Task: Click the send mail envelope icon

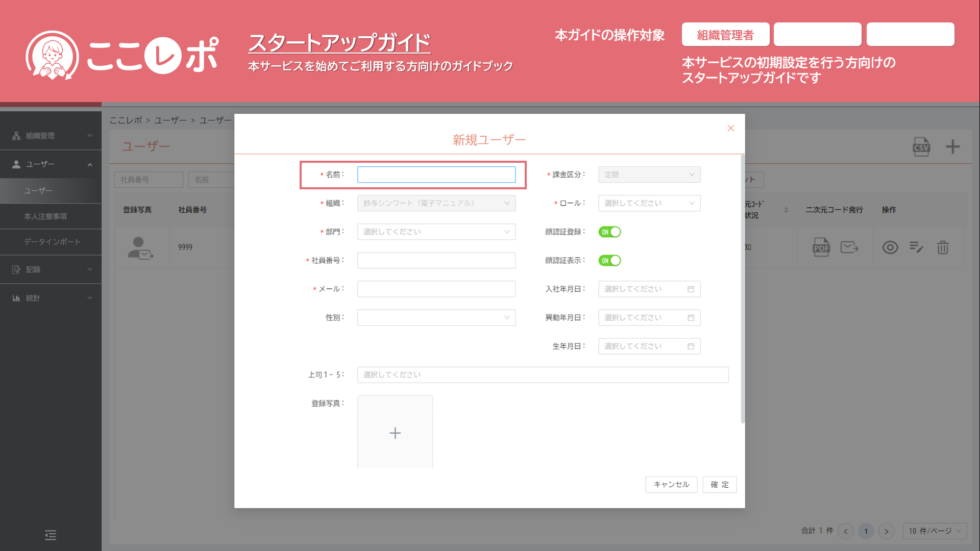Action: 849,247
